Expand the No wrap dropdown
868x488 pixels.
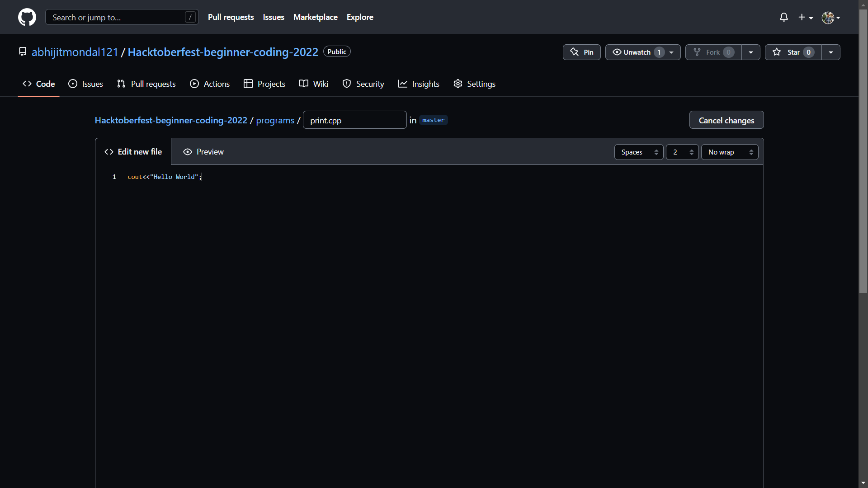(729, 152)
